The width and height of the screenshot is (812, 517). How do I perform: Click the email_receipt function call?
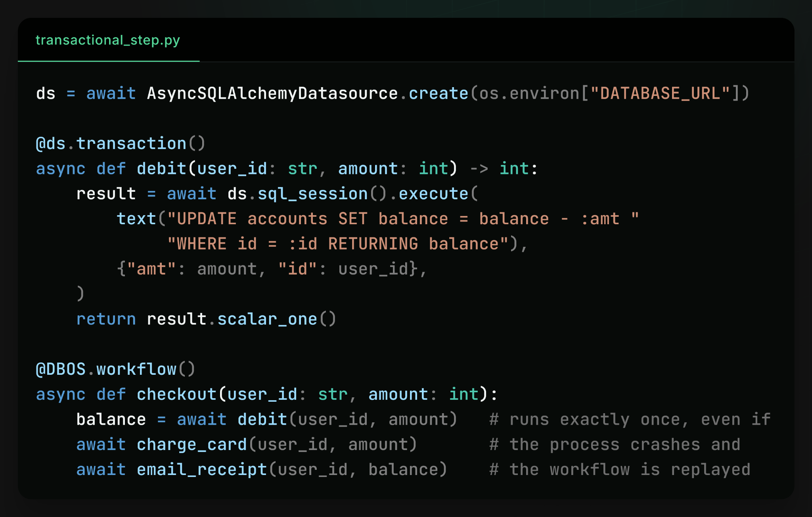click(202, 469)
